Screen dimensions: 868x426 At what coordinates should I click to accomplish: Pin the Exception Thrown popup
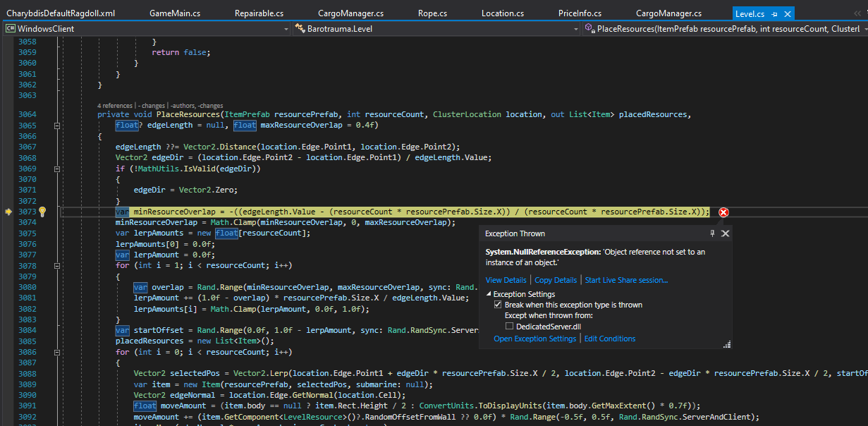(x=712, y=233)
